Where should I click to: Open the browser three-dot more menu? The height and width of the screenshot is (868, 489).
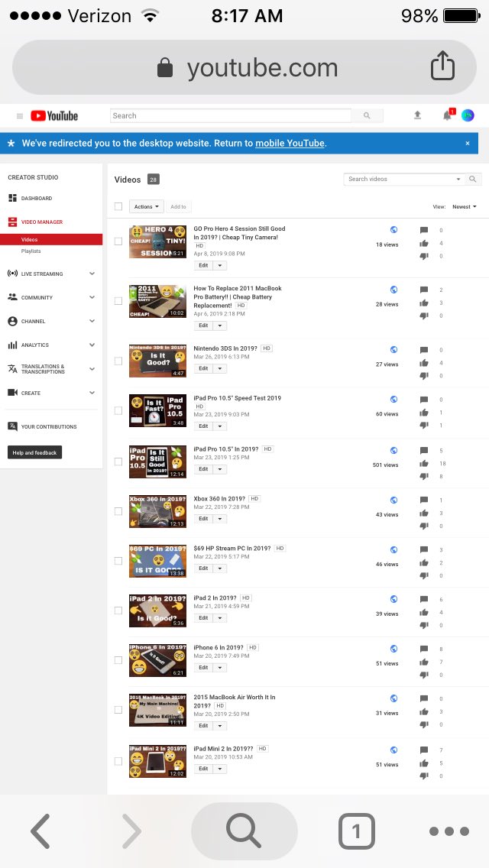coord(449,831)
